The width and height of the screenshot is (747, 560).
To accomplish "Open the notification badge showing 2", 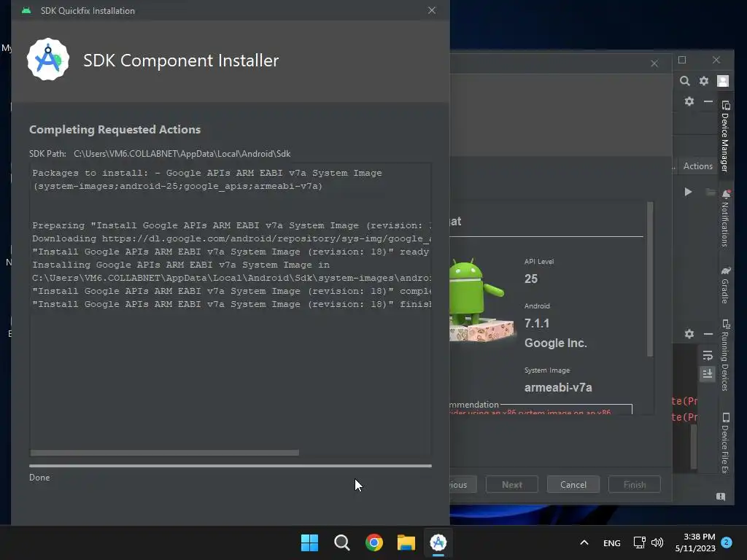I will click(x=727, y=542).
